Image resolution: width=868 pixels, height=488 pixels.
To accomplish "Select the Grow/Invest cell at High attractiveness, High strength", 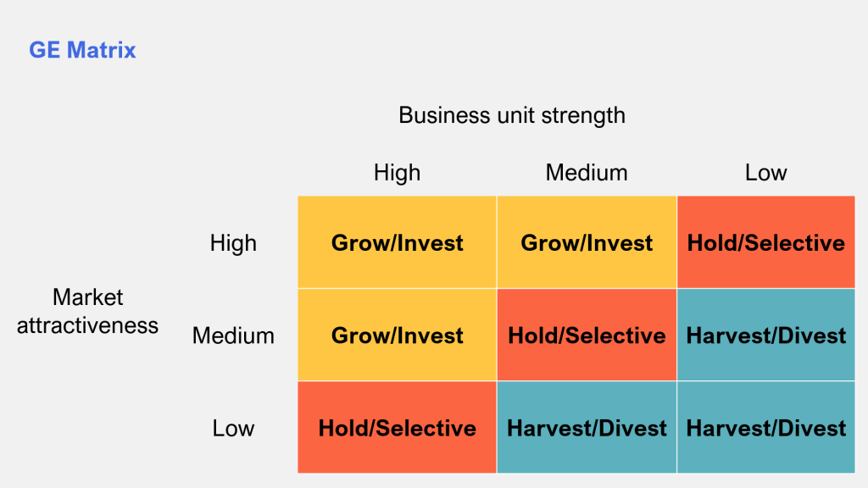I will click(x=397, y=243).
